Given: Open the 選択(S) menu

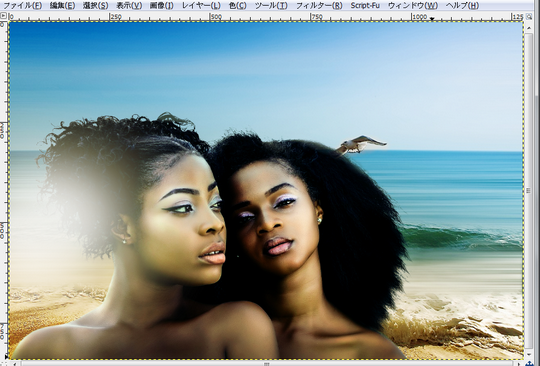Looking at the screenshot, I should [x=95, y=6].
